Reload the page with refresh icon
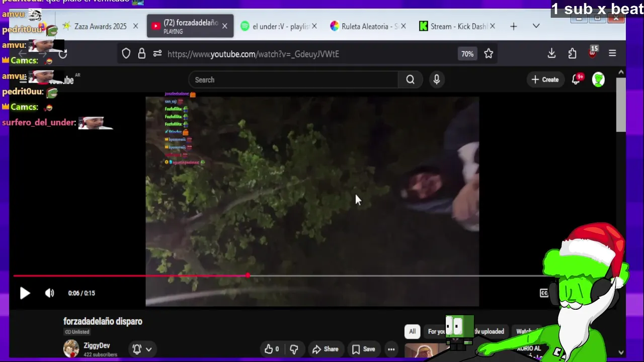This screenshot has height=362, width=644. click(63, 54)
